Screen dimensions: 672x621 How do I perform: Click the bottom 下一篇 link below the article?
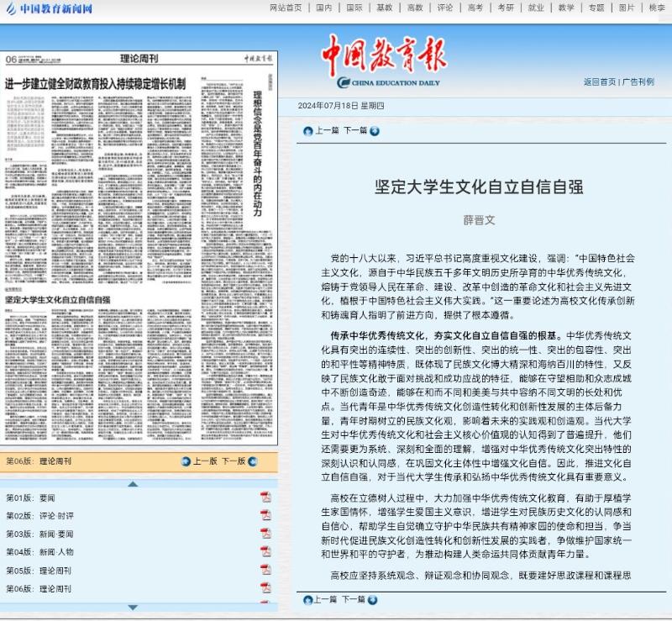tap(354, 599)
